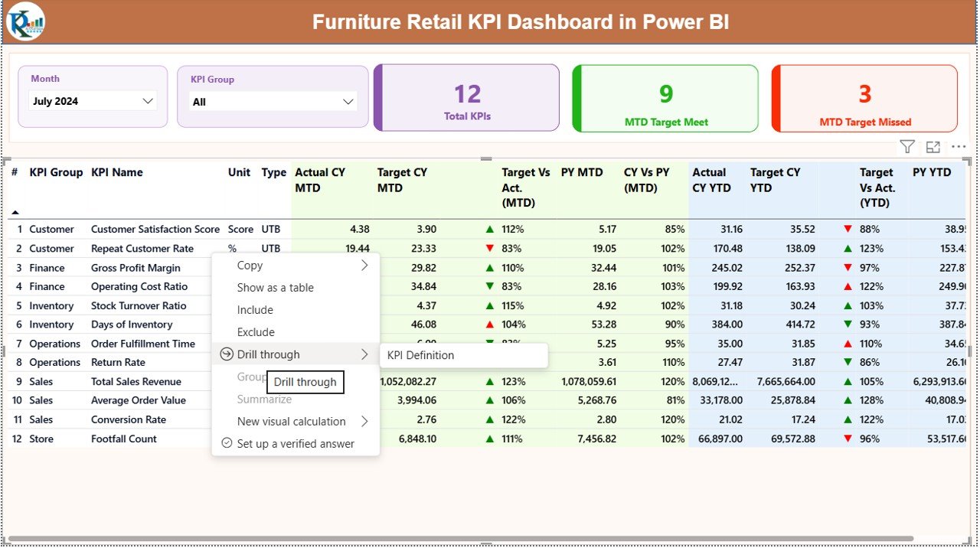980x548 pixels.
Task: Click the Drill through circular arrow icon
Action: coord(227,354)
